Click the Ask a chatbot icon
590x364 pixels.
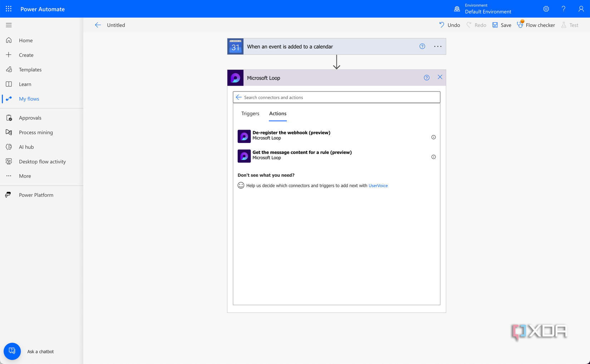(12, 351)
